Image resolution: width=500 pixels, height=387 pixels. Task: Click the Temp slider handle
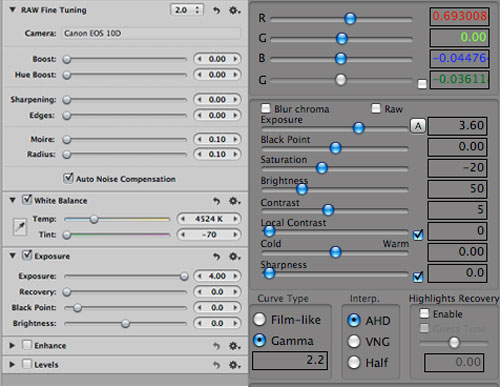coord(94,219)
